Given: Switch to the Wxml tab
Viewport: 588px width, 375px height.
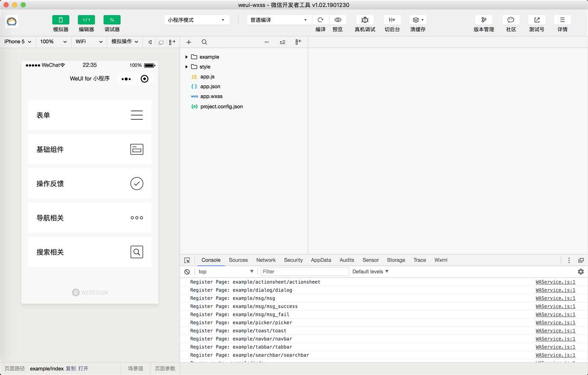Looking at the screenshot, I should coord(441,260).
